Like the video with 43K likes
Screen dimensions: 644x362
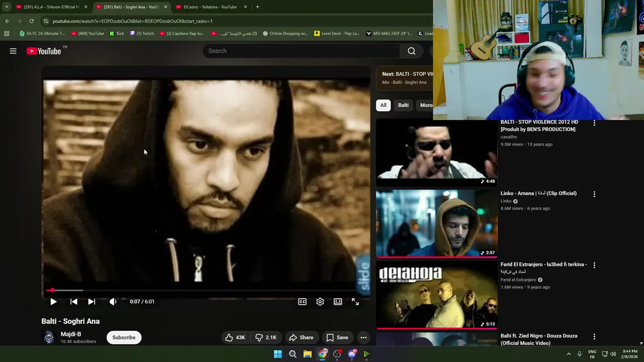click(235, 337)
